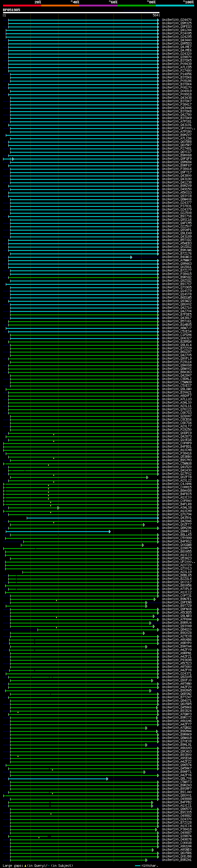197x868 pixels.
Task: Open hit UniRef100_Q41244
Action: 177,30
